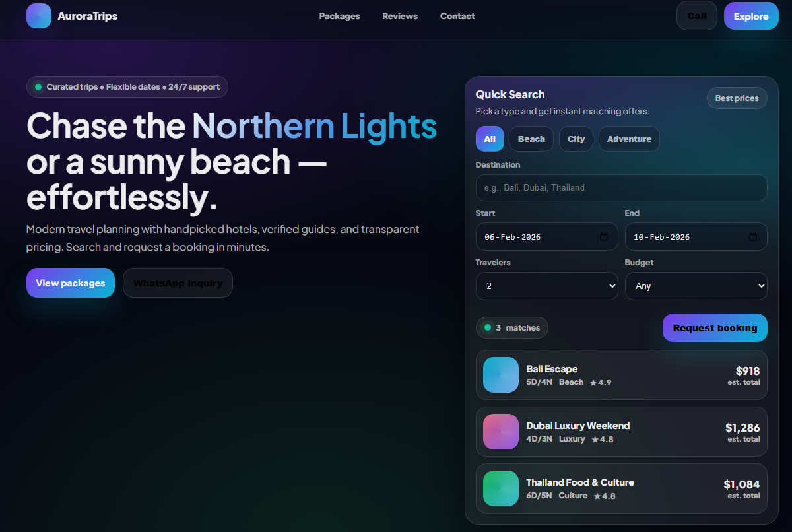Screen dimensions: 792x532
Task: Click the Best prices badge
Action: pos(737,98)
